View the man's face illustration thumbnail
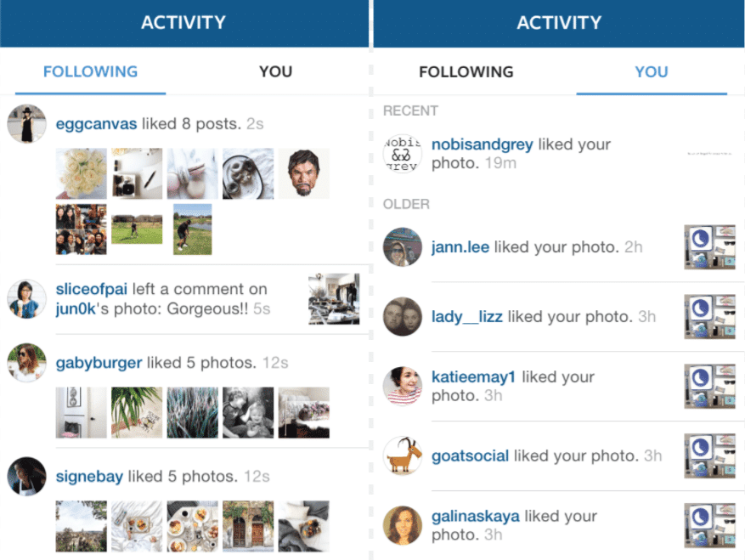The height and width of the screenshot is (560, 745). coord(303,173)
